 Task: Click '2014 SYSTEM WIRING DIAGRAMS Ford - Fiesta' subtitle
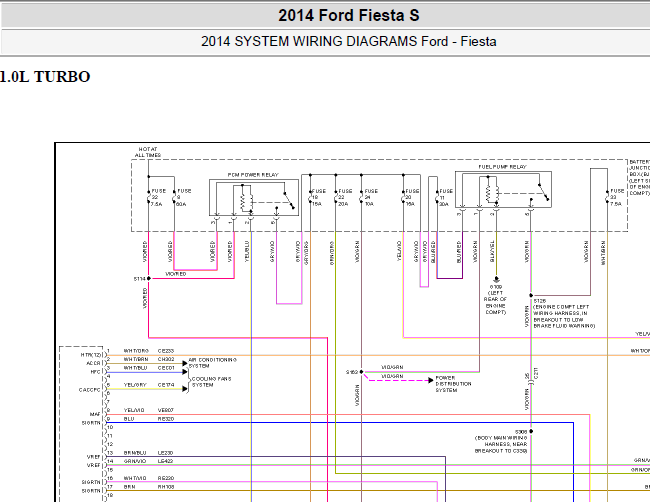tap(349, 41)
